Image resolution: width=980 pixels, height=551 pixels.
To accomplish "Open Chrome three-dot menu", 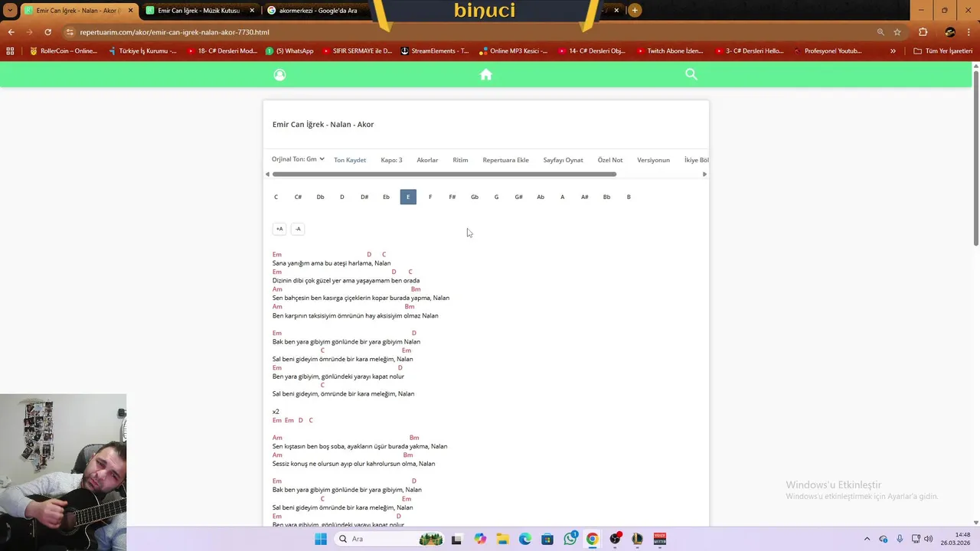I will tap(969, 32).
